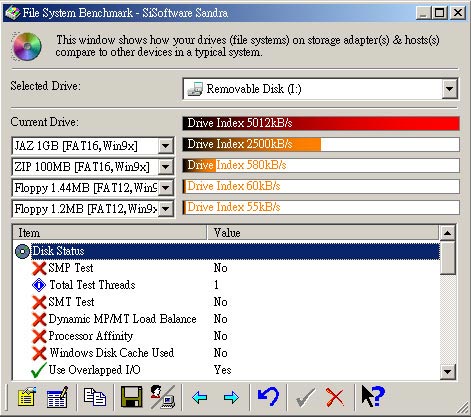Open context help with the question-mark cursor

(373, 396)
